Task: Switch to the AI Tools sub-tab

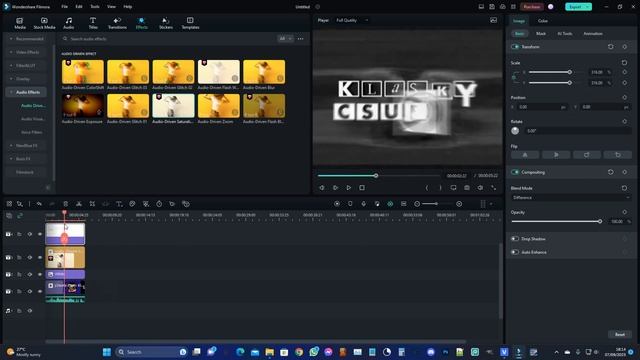Action: (x=564, y=33)
